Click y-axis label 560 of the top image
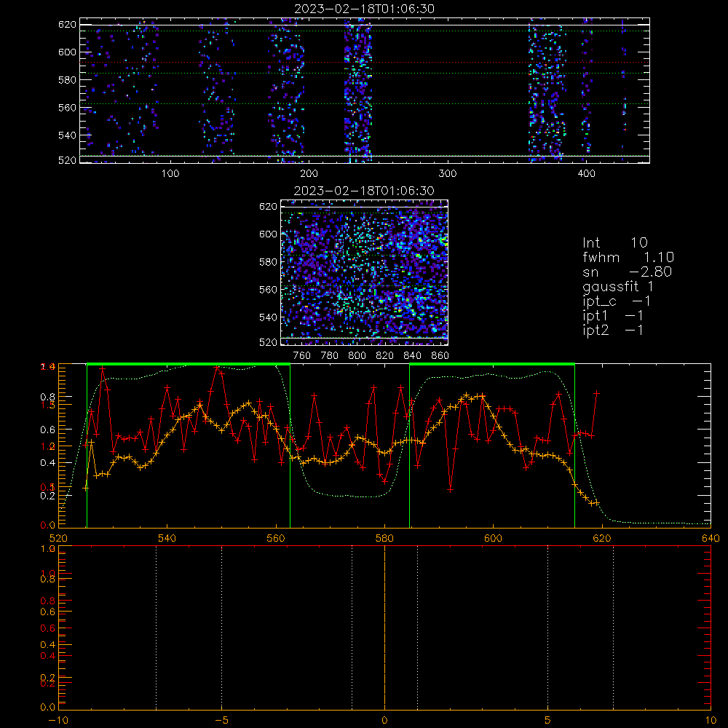 click(67, 107)
